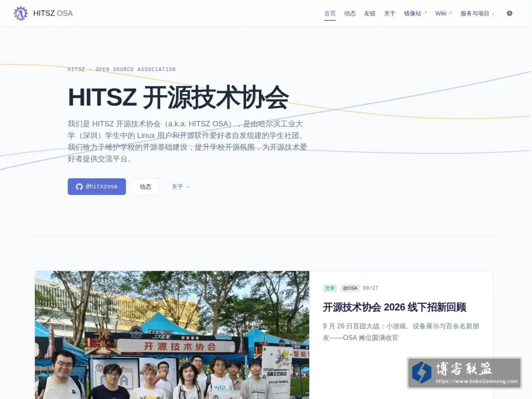Open article 开源技术协会 2026 线下招新回顾
This screenshot has width=532, height=399.
(395, 307)
